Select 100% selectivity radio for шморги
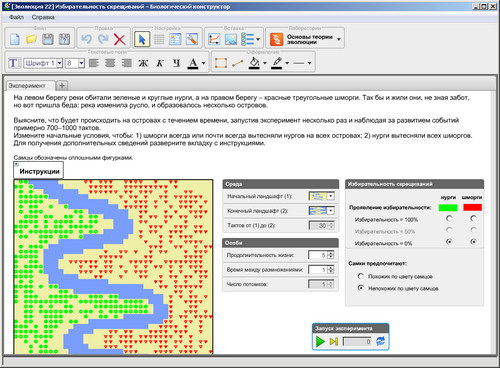Screen dimensions: 500x368 pyautogui.click(x=473, y=218)
